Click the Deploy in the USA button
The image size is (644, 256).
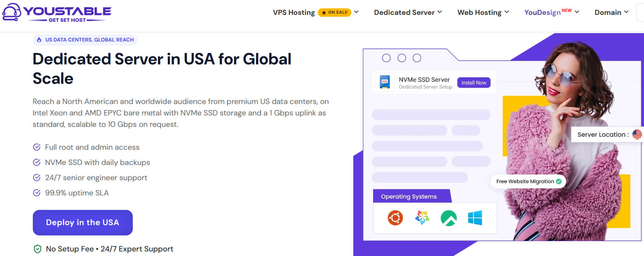coord(83,222)
